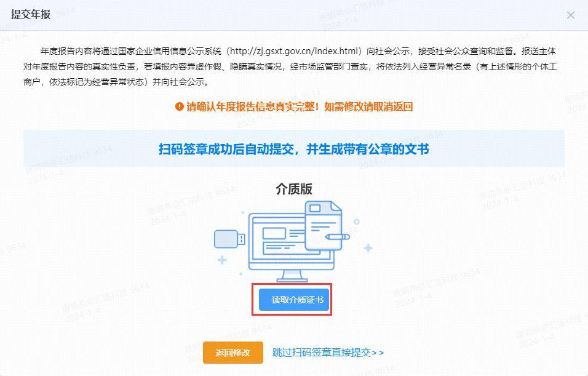Click the small circle decoration beside document
The image size is (588, 376).
pos(357,222)
